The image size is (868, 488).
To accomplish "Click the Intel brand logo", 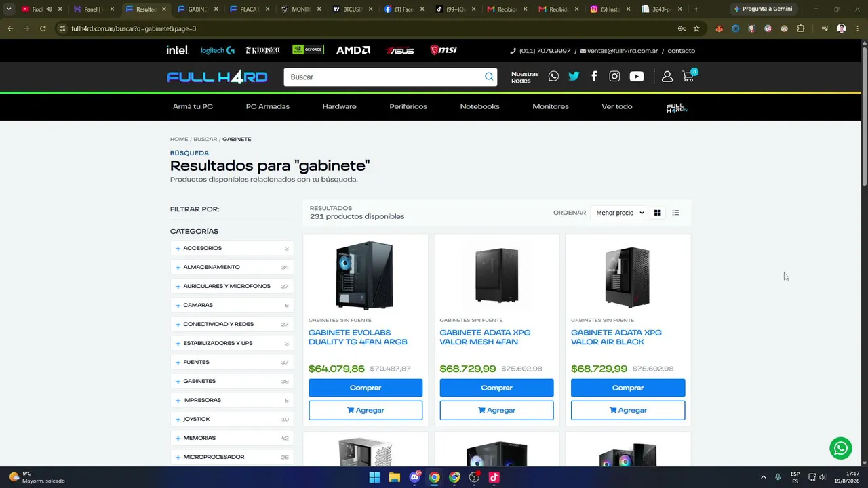I will click(x=178, y=50).
